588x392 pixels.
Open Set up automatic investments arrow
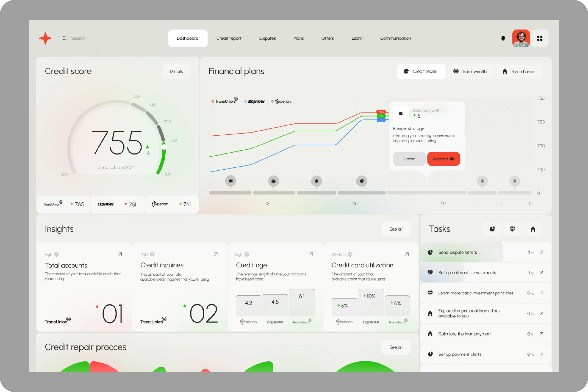541,273
